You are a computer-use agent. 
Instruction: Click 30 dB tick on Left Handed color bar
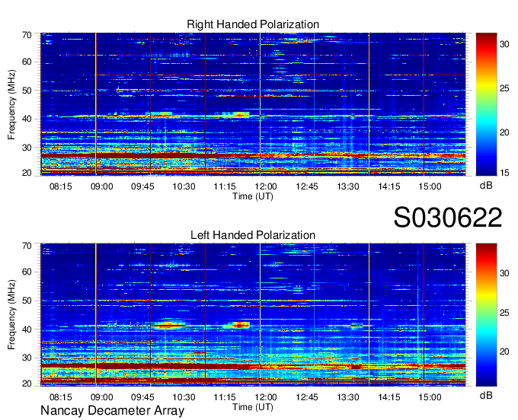(x=504, y=273)
